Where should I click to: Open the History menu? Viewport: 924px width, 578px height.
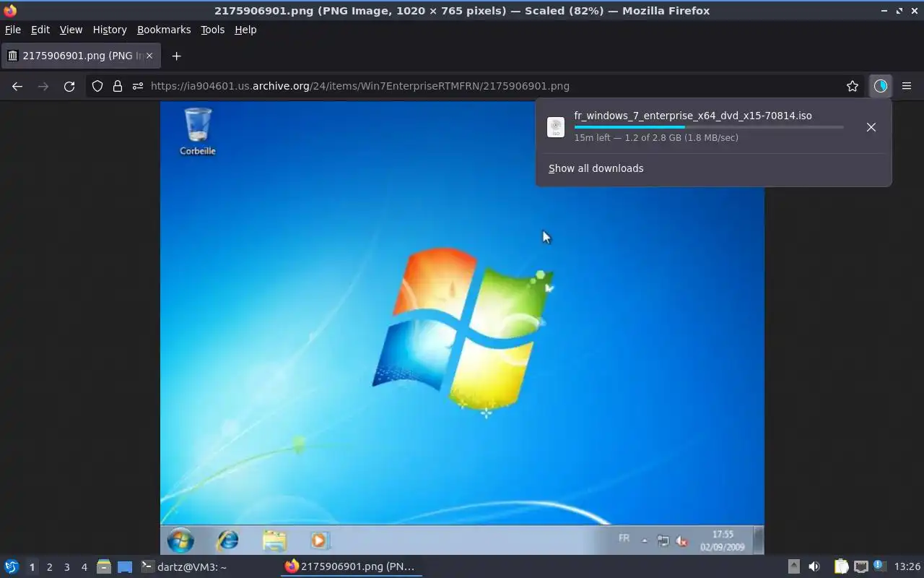point(110,30)
